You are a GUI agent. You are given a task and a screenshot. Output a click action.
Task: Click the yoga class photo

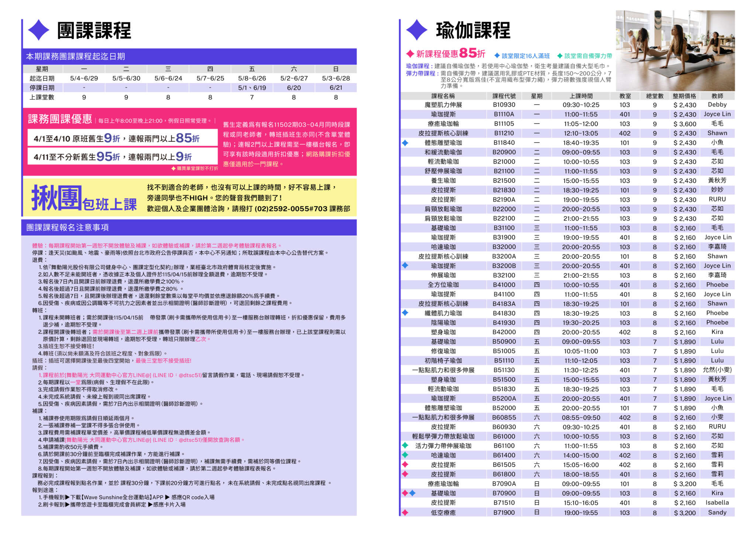[675, 51]
